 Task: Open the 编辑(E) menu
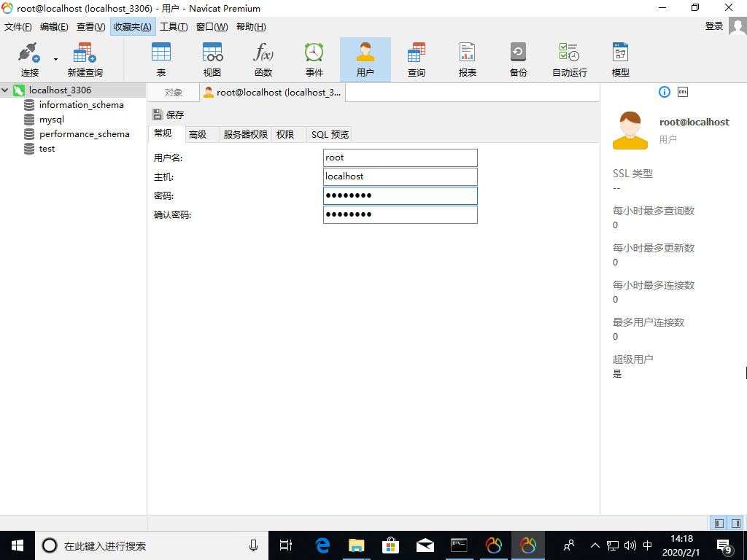point(54,27)
